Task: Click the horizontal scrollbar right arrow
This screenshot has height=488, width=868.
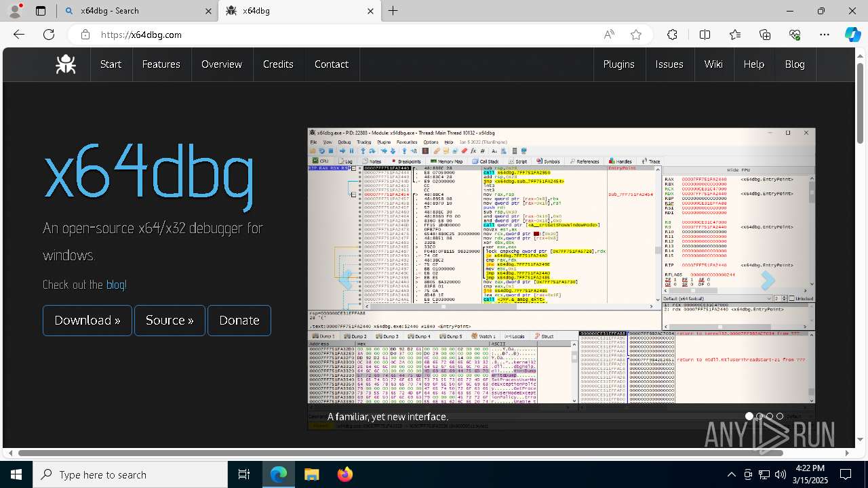Action: coord(847,453)
